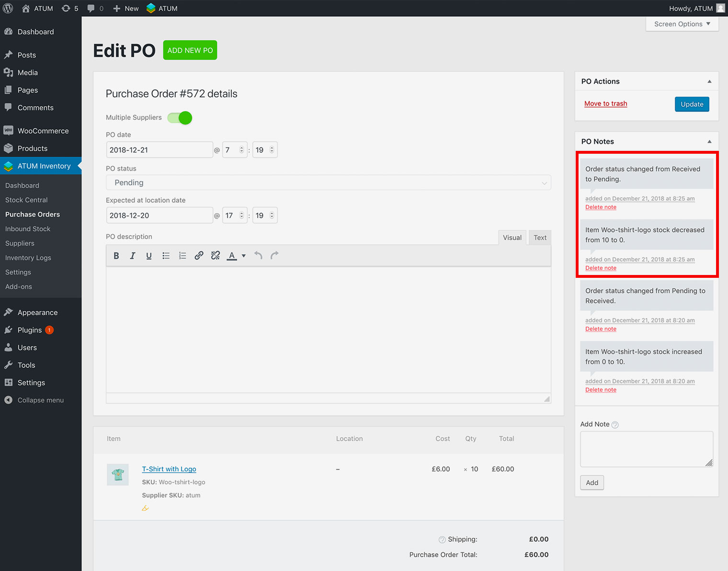Undo the last editor change
Image resolution: width=728 pixels, height=571 pixels.
click(x=258, y=256)
